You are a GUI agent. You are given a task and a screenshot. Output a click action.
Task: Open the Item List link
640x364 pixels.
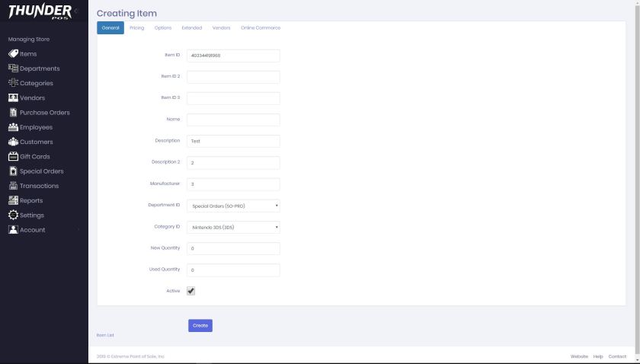105,335
